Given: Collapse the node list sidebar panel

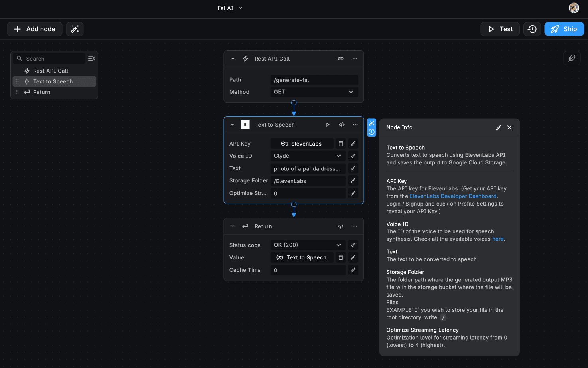Looking at the screenshot, I should (x=91, y=59).
